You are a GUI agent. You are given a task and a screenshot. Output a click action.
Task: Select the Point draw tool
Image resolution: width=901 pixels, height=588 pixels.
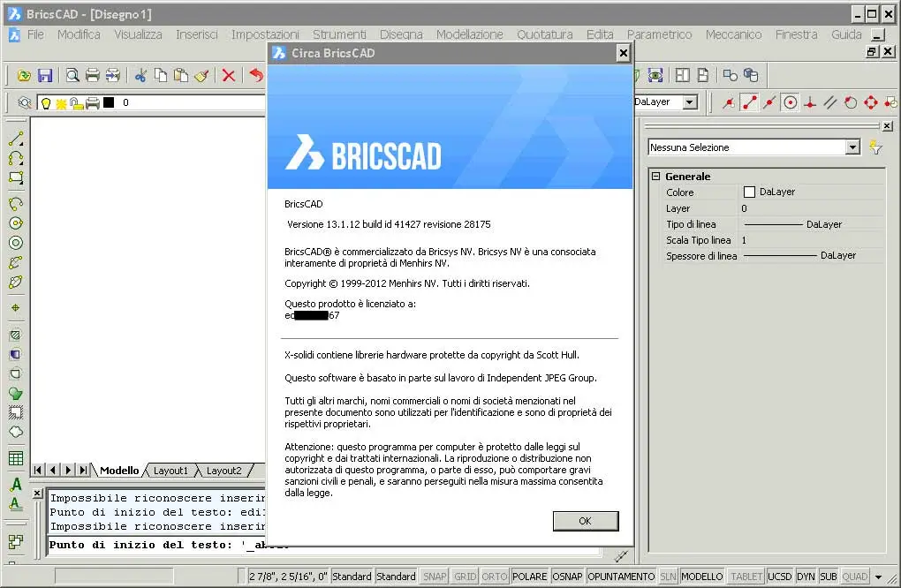coord(16,308)
